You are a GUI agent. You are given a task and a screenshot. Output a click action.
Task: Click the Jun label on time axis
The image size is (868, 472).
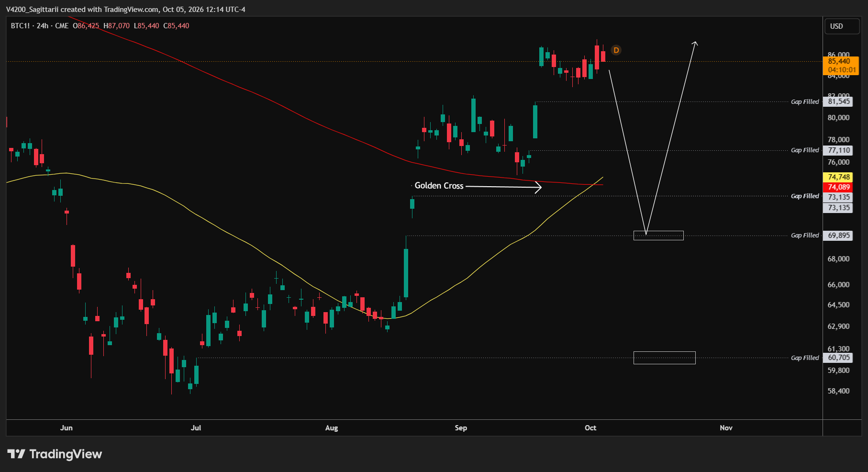coord(67,428)
